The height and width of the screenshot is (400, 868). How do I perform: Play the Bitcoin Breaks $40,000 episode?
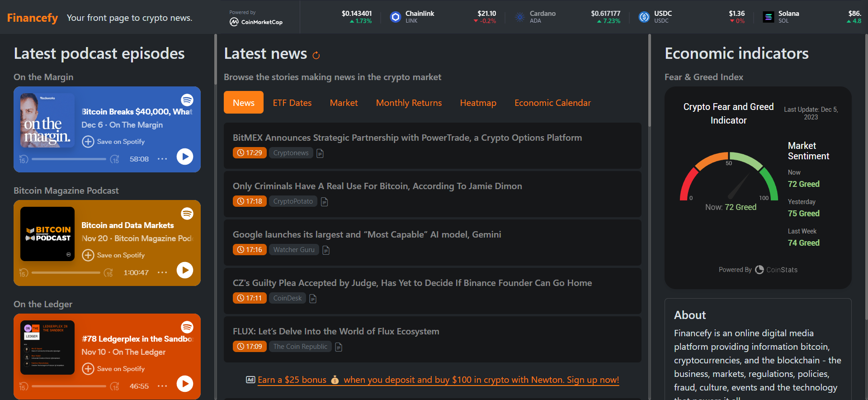[185, 157]
